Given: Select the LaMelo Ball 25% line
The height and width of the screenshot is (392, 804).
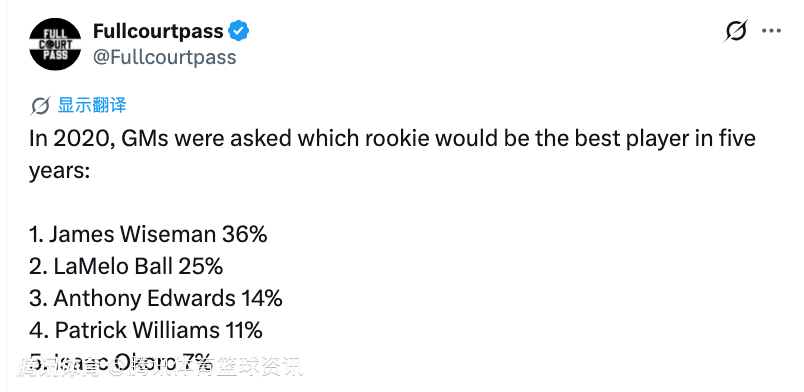Looking at the screenshot, I should (126, 266).
